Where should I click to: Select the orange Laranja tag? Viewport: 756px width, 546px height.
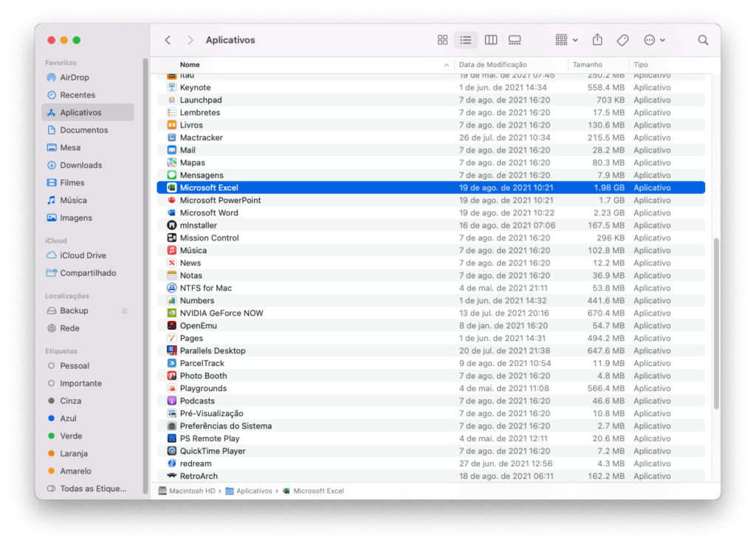52,454
